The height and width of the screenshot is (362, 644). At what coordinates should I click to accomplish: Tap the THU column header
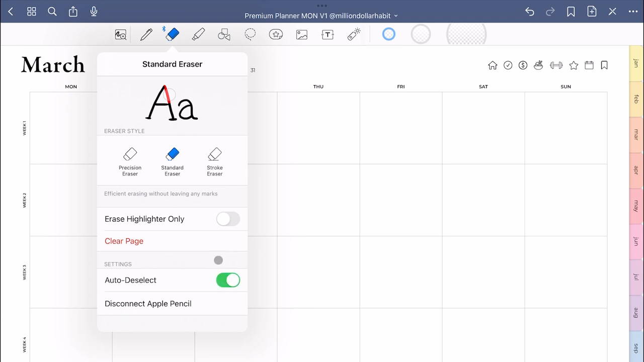click(x=318, y=86)
